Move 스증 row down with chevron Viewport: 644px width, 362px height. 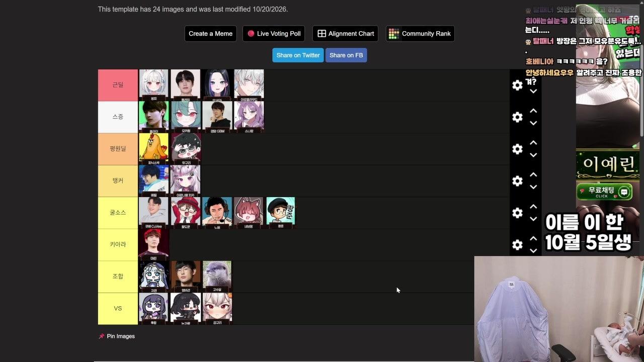(x=533, y=123)
